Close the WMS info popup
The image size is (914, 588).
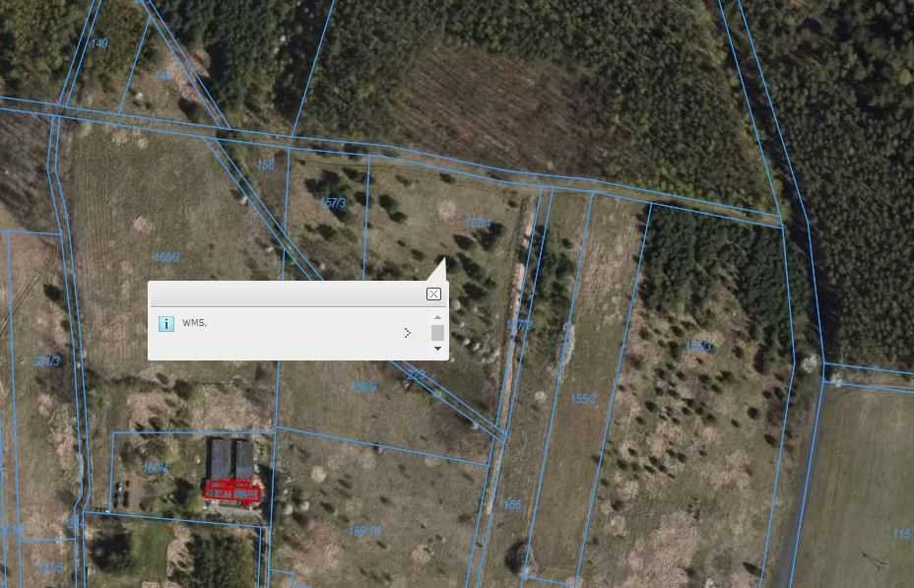click(433, 294)
